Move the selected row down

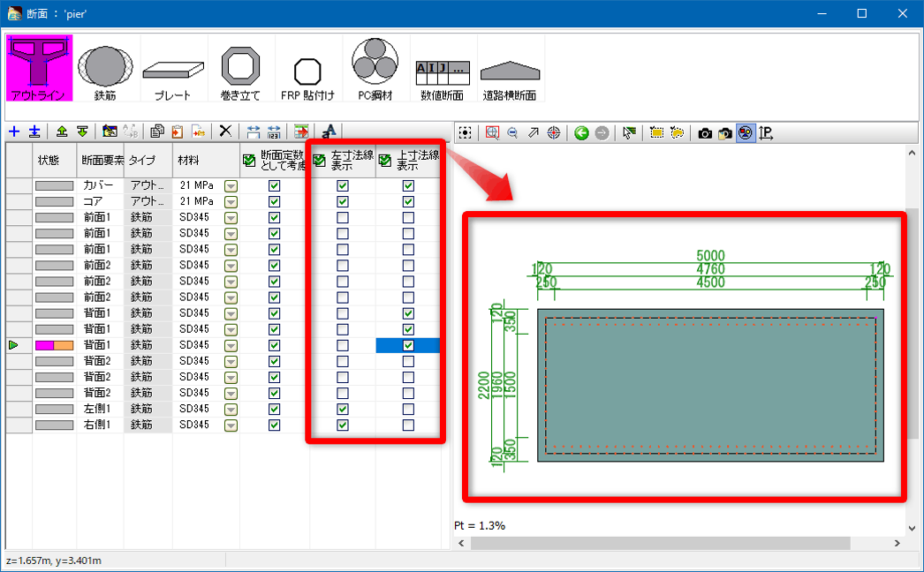point(82,132)
